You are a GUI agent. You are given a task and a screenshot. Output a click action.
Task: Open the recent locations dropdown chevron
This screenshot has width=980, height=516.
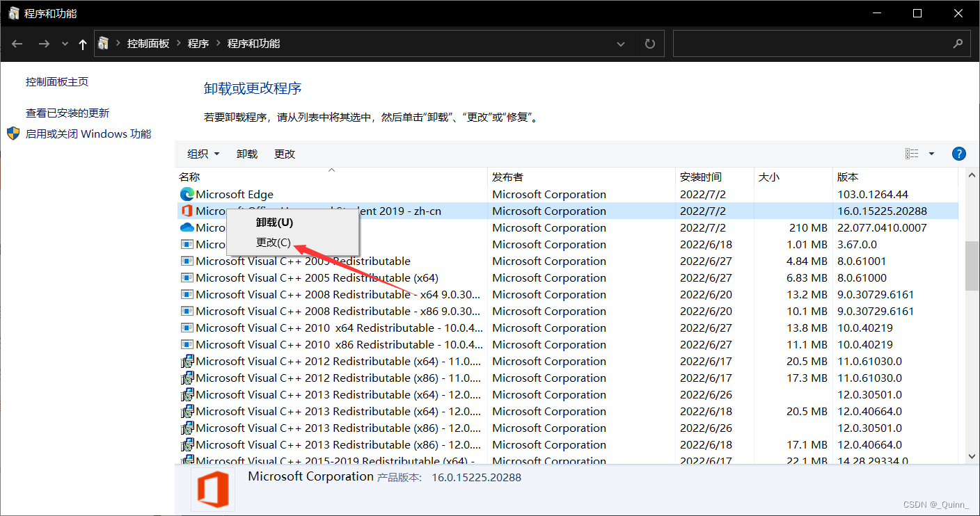point(65,44)
